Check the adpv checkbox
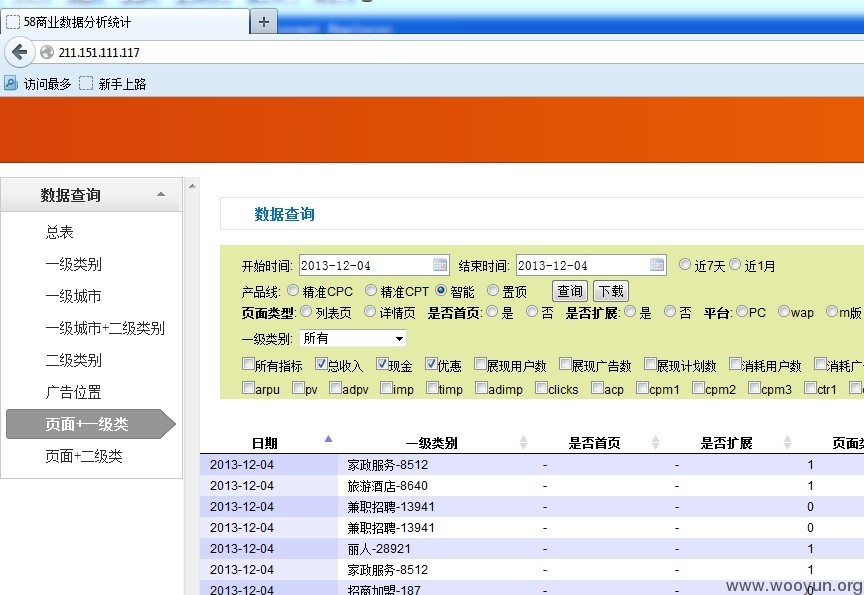Viewport: 864px width, 595px height. click(x=335, y=388)
